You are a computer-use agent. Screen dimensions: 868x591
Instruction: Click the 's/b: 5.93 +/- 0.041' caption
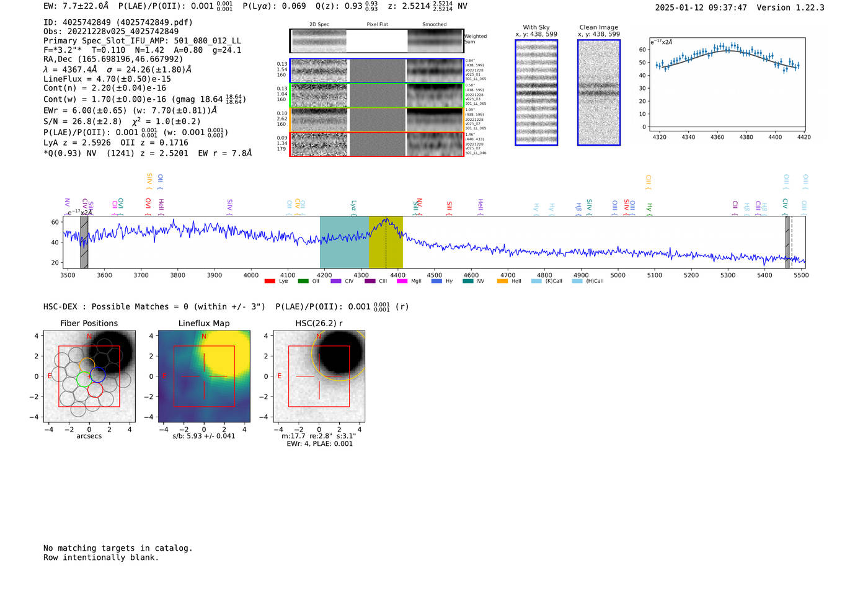click(x=204, y=436)
